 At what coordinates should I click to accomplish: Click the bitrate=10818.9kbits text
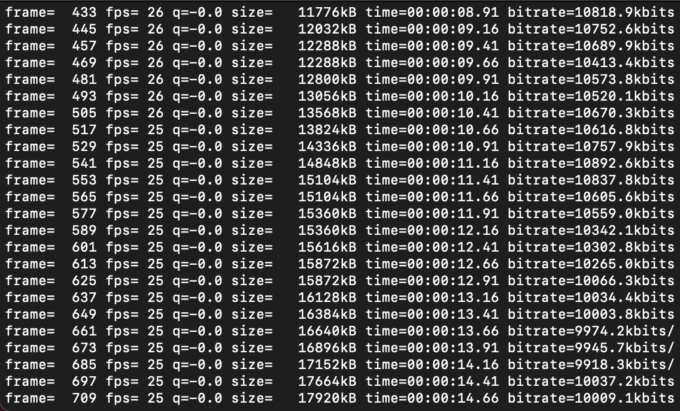click(591, 12)
